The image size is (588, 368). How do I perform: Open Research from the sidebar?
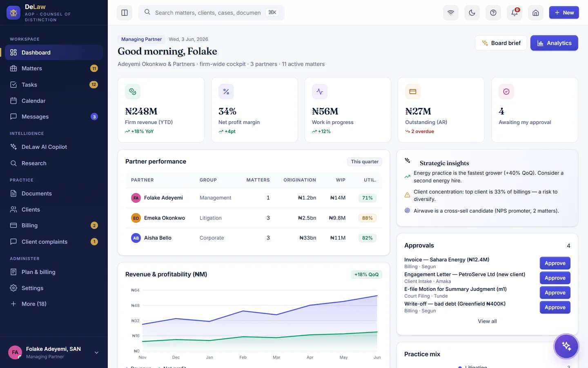(54, 163)
